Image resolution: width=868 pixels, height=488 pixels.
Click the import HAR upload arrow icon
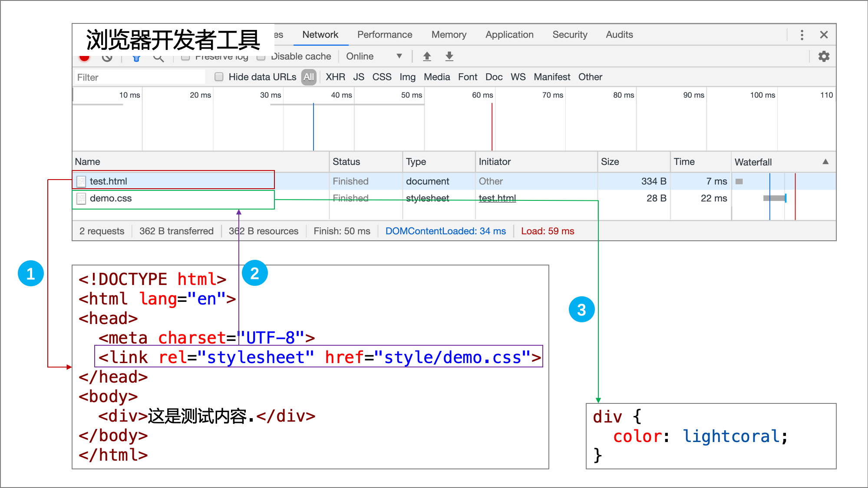pyautogui.click(x=427, y=56)
